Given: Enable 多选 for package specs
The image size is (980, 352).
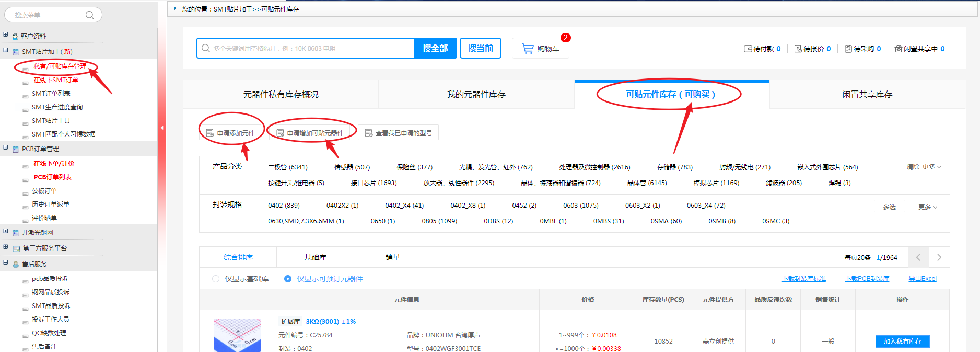Looking at the screenshot, I should pos(889,207).
